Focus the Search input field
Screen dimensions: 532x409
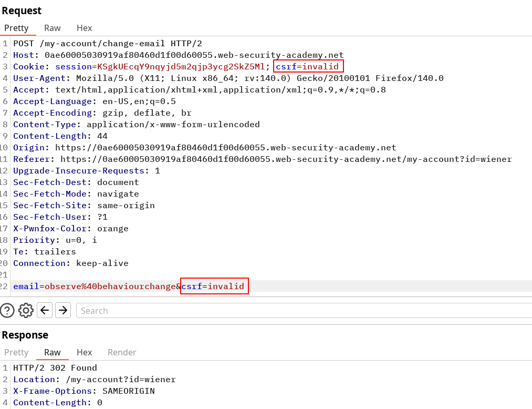pos(304,311)
